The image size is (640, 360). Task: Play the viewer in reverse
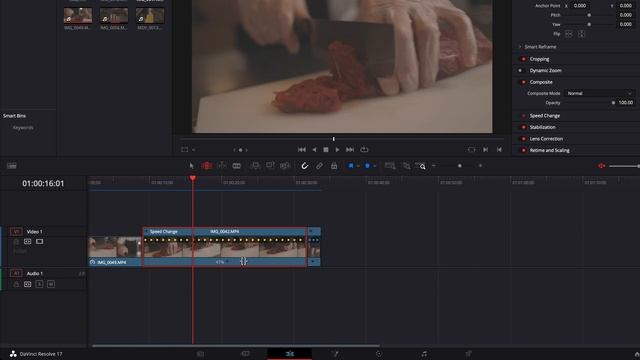pos(314,150)
